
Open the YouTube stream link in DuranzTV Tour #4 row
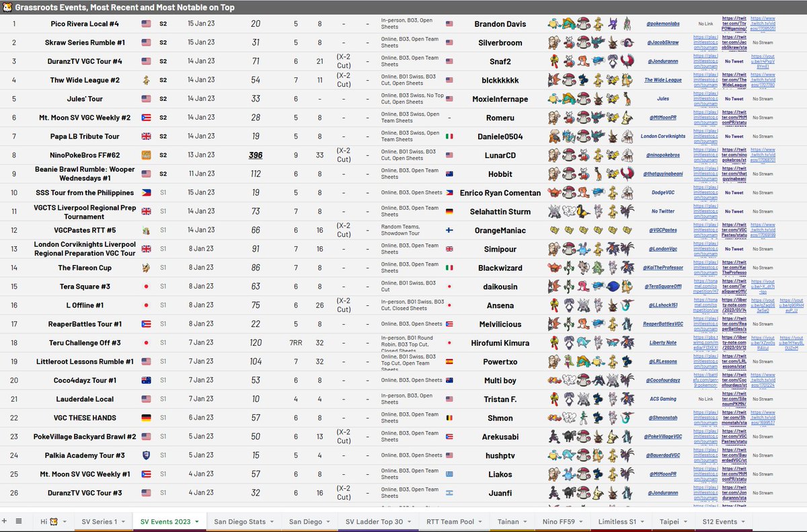click(x=763, y=61)
